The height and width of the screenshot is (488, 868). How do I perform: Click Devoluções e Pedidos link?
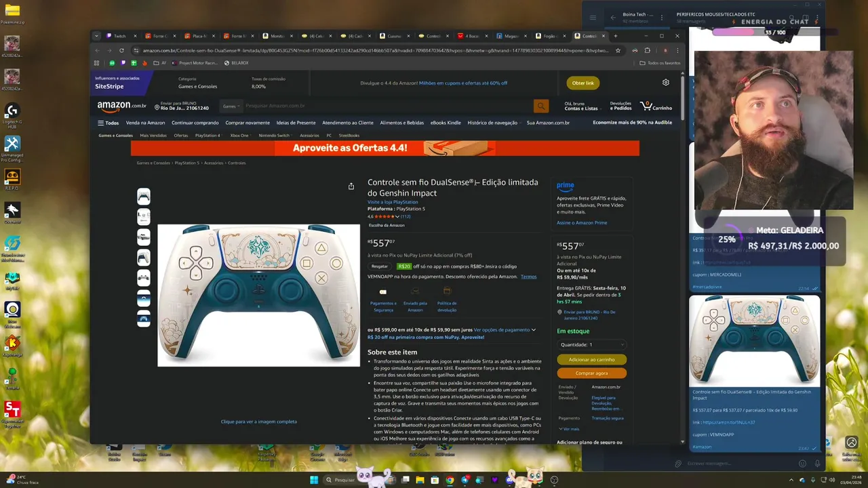click(620, 106)
